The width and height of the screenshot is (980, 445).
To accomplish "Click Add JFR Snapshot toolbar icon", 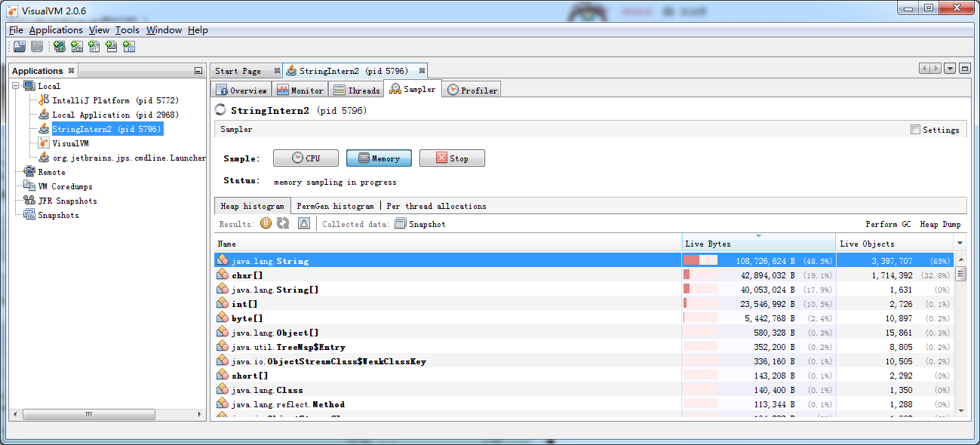I will (x=112, y=47).
